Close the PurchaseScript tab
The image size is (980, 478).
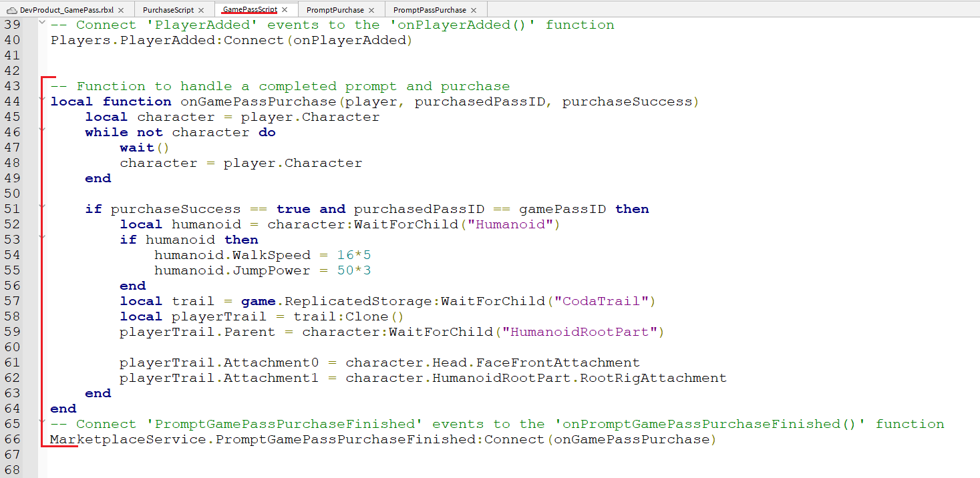pos(201,10)
